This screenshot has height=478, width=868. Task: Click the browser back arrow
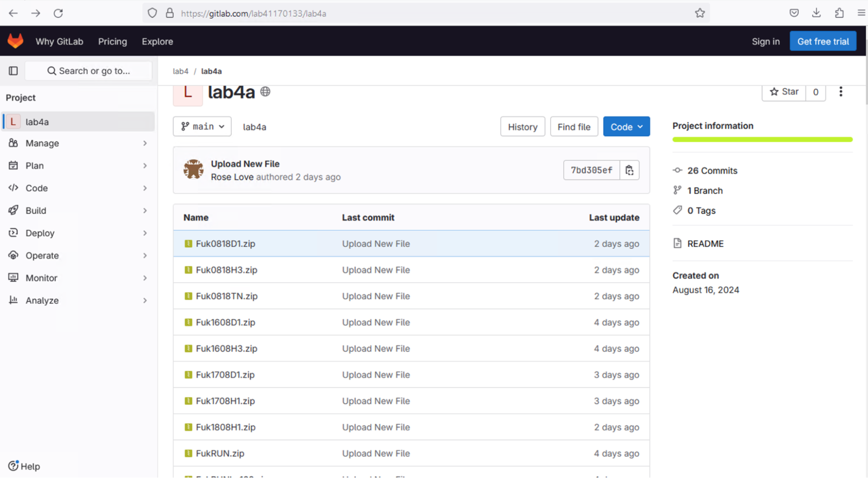coord(13,13)
